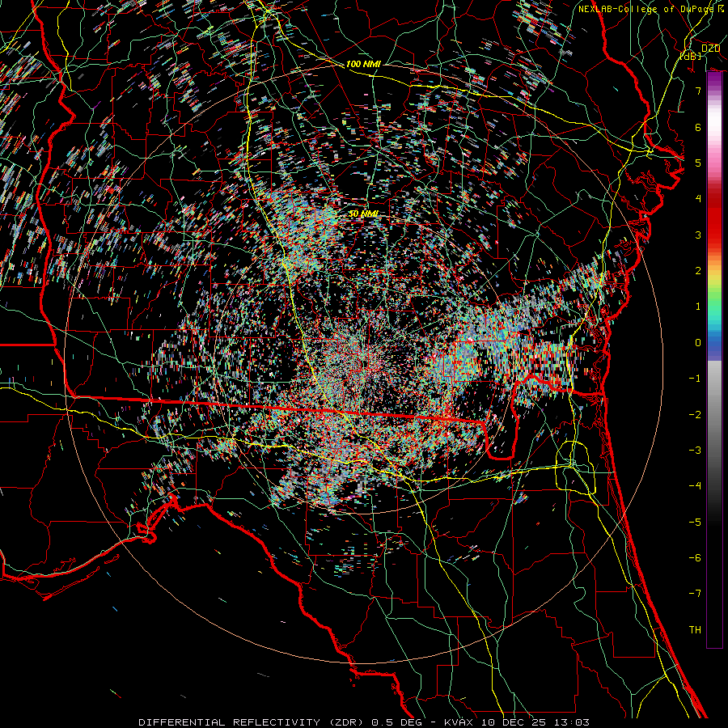This screenshot has width=728, height=728.
Task: Select the -6 dB scale label
Action: coord(695,558)
